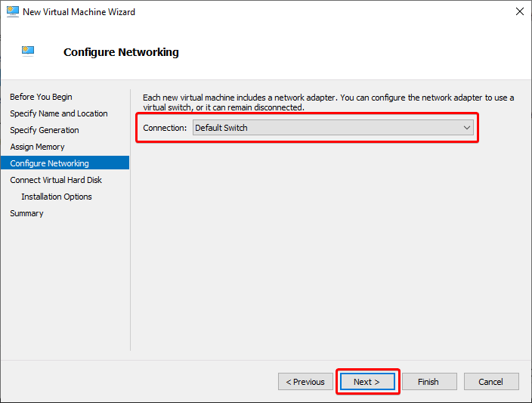Image resolution: width=532 pixels, height=403 pixels.
Task: Click the monitor icon beside Configure Networking heading
Action: tap(28, 51)
